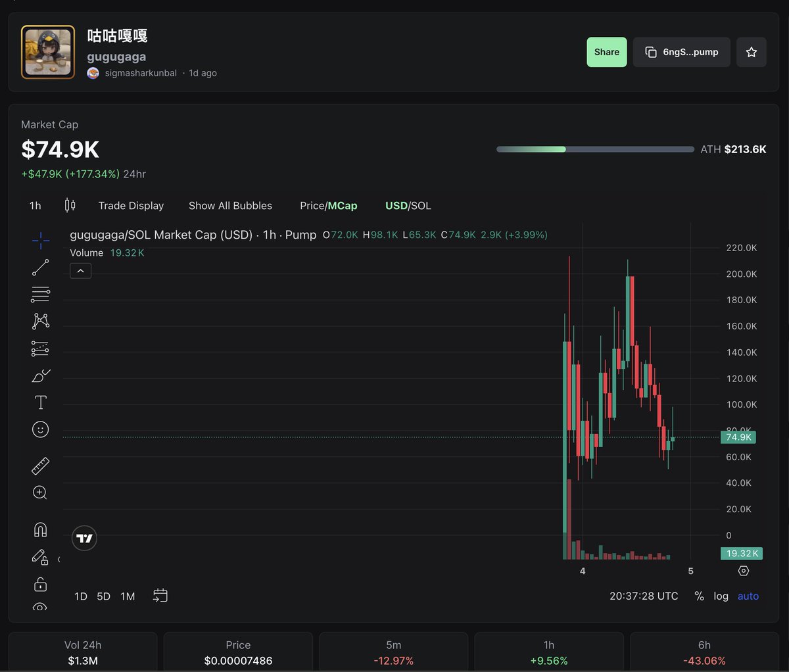Open the candlestick chart style selector

coord(70,206)
